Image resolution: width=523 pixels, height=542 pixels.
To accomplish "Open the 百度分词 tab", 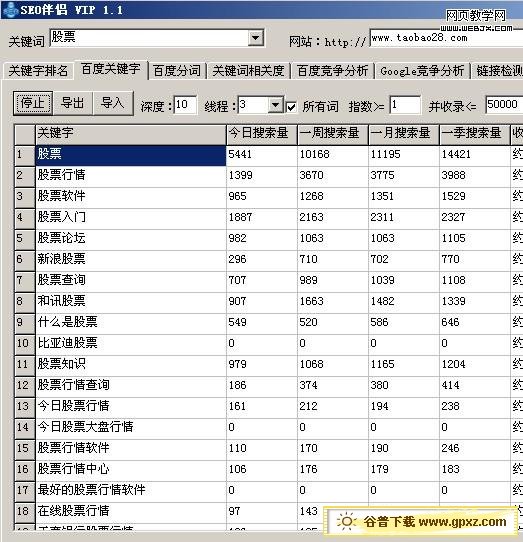I will click(x=177, y=71).
